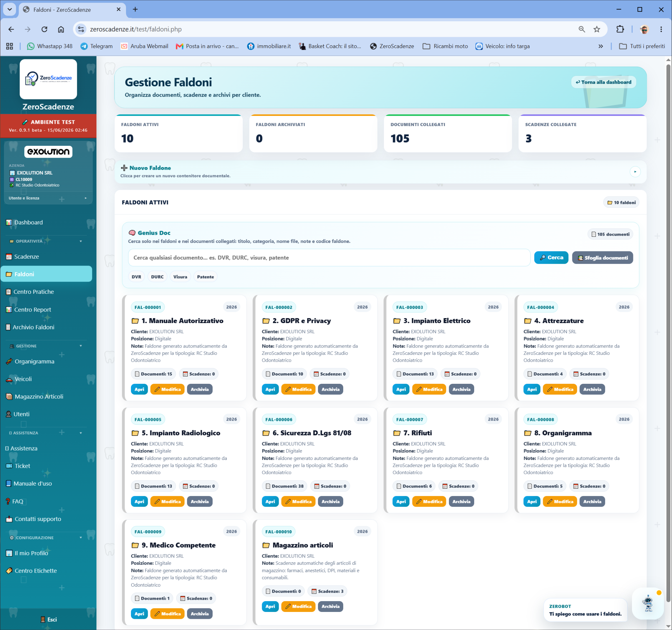Open the Chrome profile avatar

tap(644, 29)
